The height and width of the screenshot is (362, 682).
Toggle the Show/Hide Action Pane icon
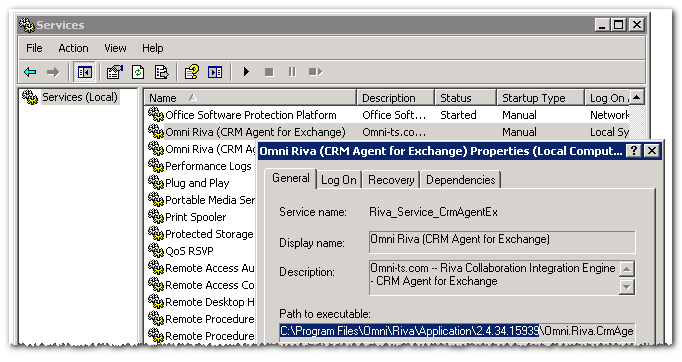pos(215,72)
